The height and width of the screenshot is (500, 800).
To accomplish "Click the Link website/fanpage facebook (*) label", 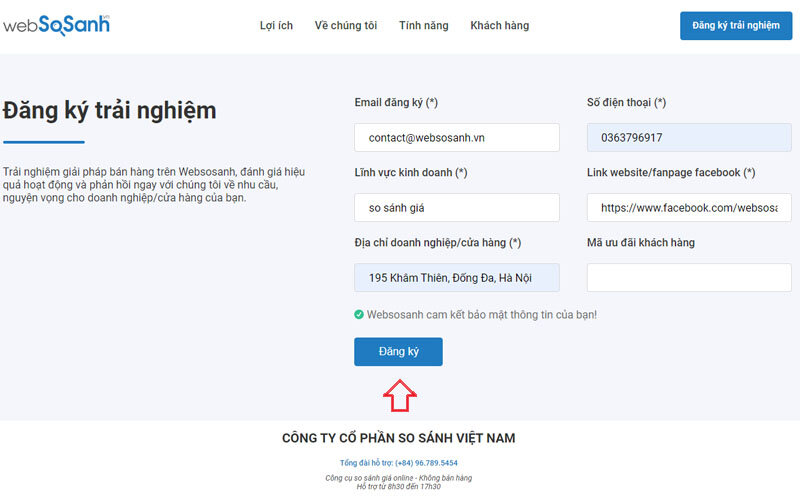I will pyautogui.click(x=671, y=173).
